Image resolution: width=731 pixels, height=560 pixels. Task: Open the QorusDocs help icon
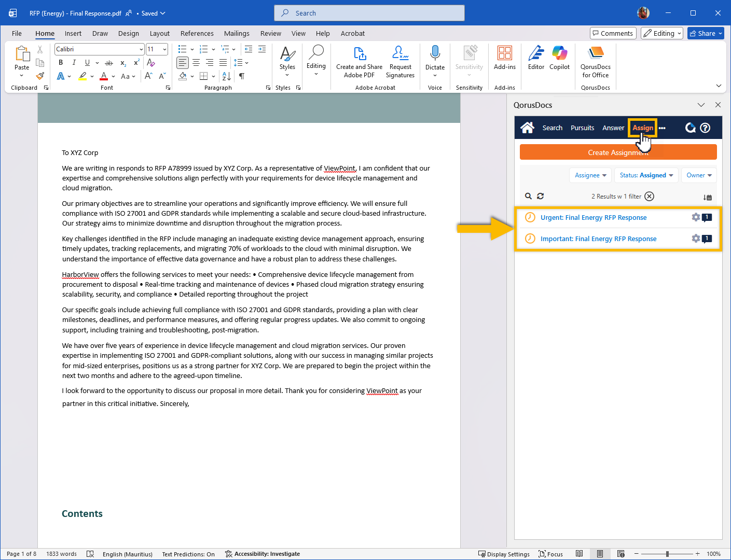pos(705,128)
